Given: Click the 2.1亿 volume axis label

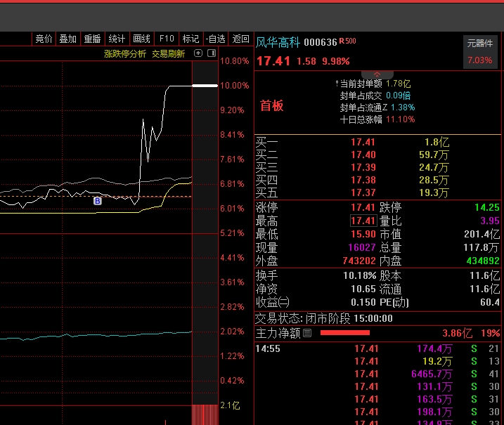Looking at the screenshot, I should (x=230, y=405).
